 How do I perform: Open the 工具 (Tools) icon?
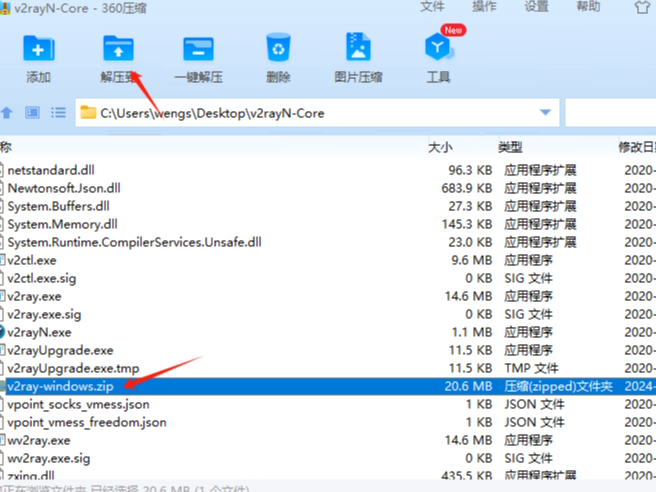point(438,47)
